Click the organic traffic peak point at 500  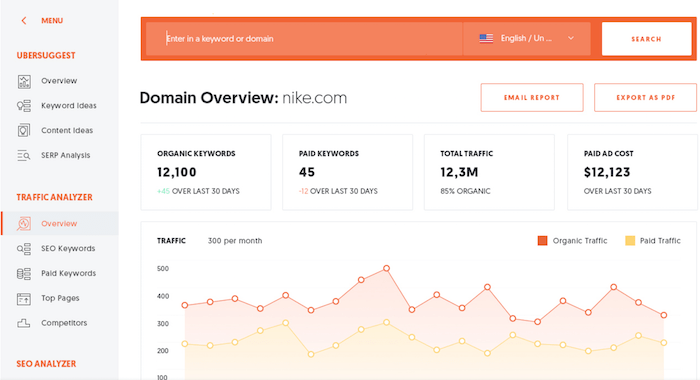(387, 268)
